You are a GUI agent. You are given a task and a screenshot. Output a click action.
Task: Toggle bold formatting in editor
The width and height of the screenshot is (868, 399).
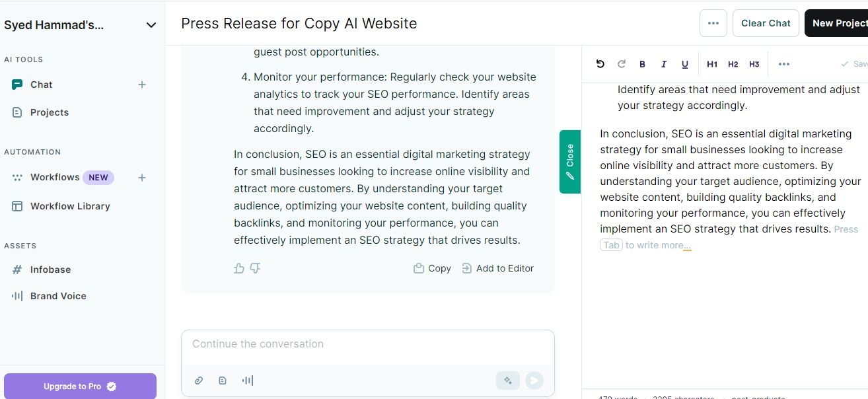pyautogui.click(x=642, y=64)
